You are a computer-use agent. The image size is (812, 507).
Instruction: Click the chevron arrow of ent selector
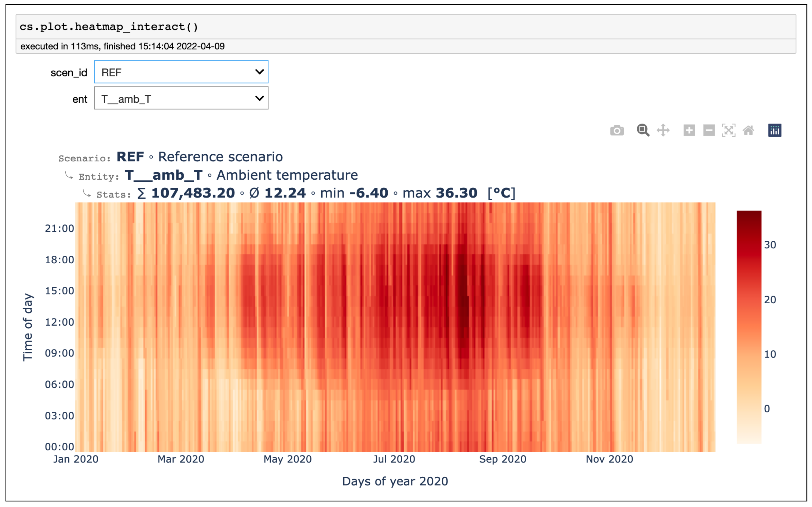pos(259,98)
